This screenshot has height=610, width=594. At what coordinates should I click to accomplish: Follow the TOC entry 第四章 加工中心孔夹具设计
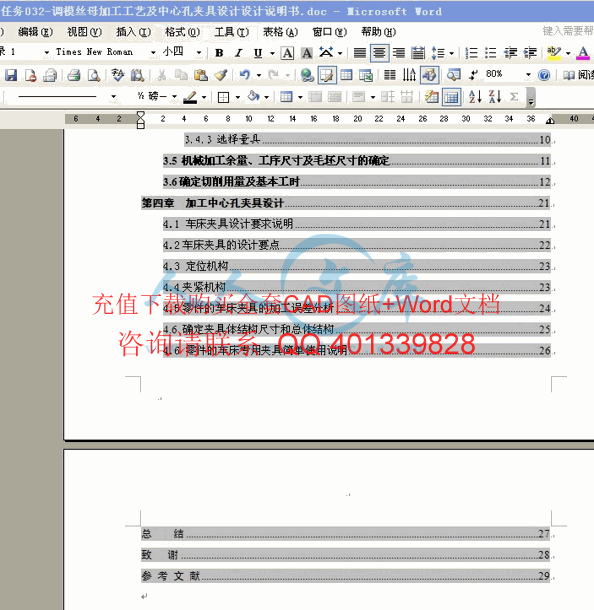click(345, 203)
